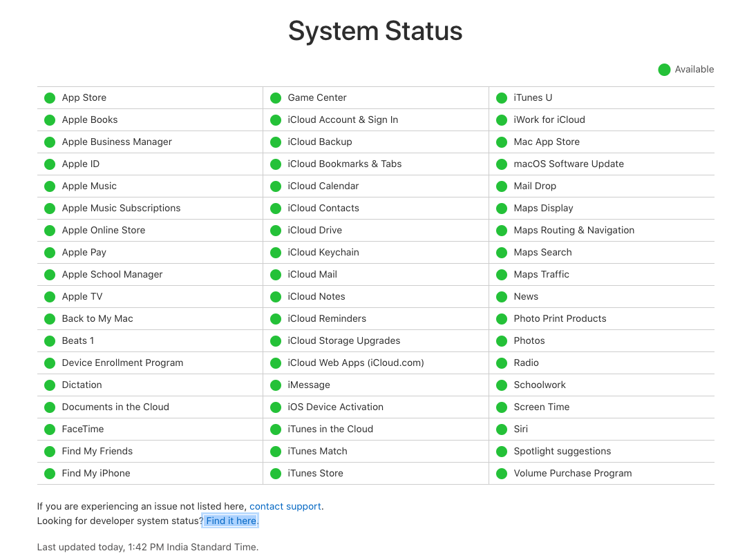This screenshot has height=560, width=738.
Task: Click the green dot beside iMessage
Action: (x=276, y=385)
